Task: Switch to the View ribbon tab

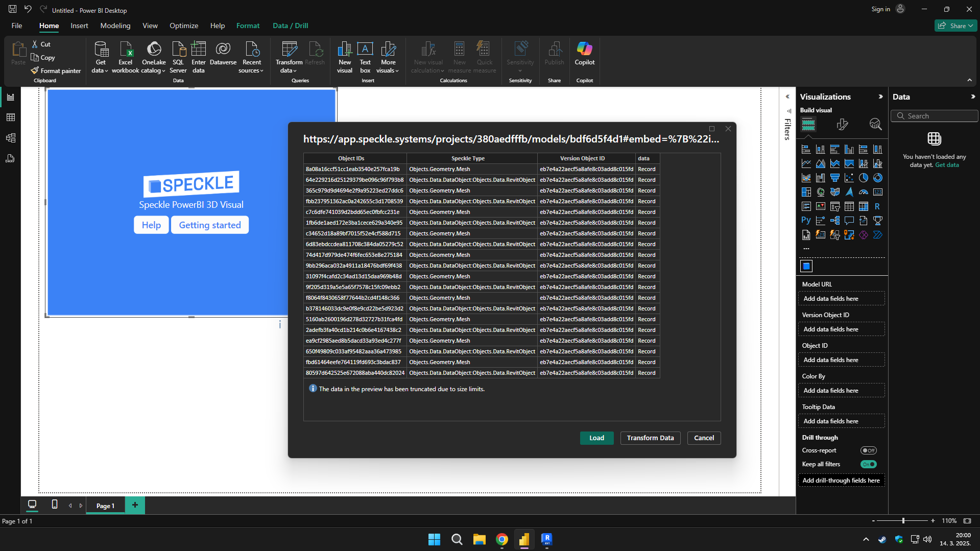Action: 150,26
